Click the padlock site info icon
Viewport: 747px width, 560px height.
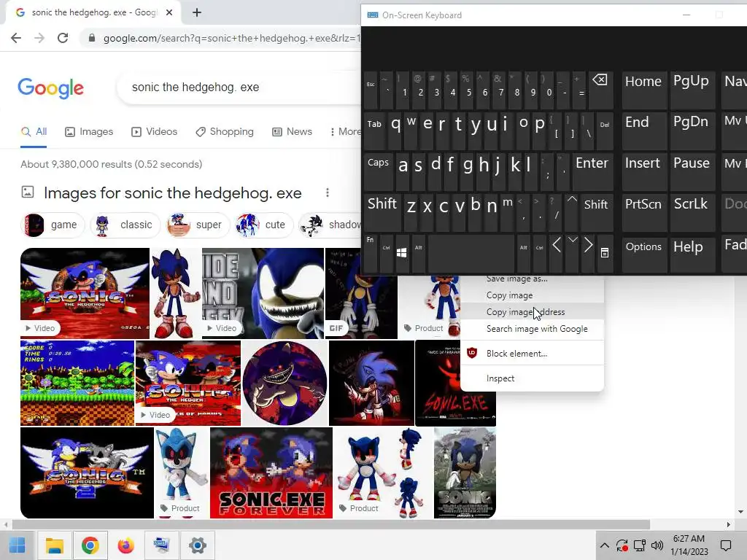(92, 38)
